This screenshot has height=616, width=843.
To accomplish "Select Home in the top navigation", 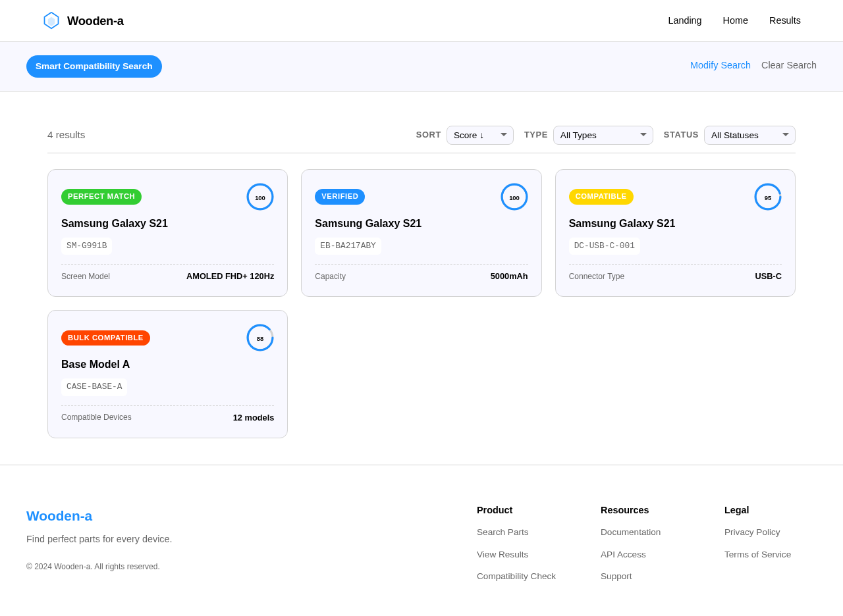I will click(x=736, y=20).
